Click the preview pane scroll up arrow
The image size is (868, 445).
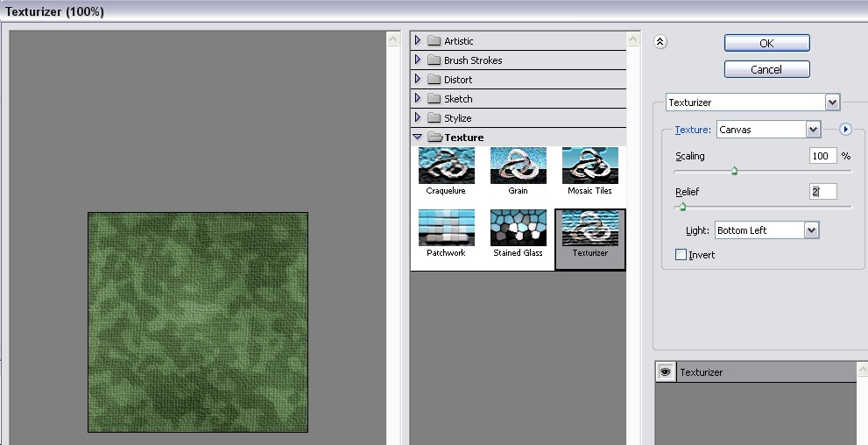pyautogui.click(x=392, y=39)
